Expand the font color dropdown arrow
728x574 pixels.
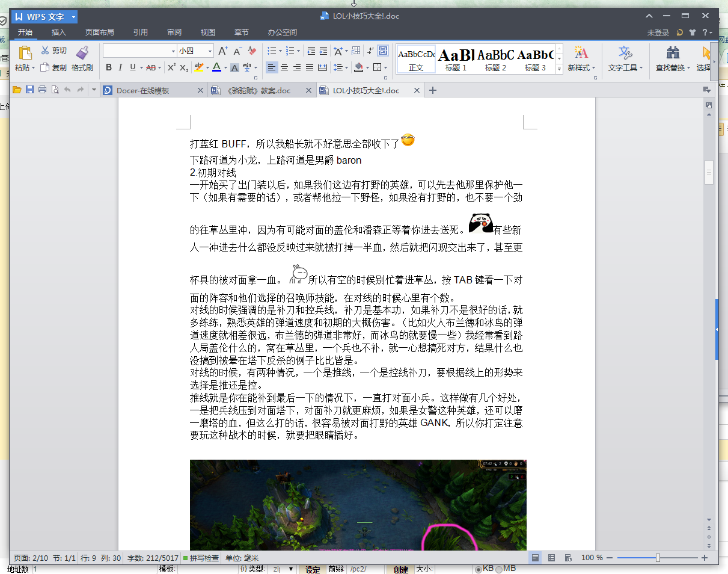coord(225,67)
